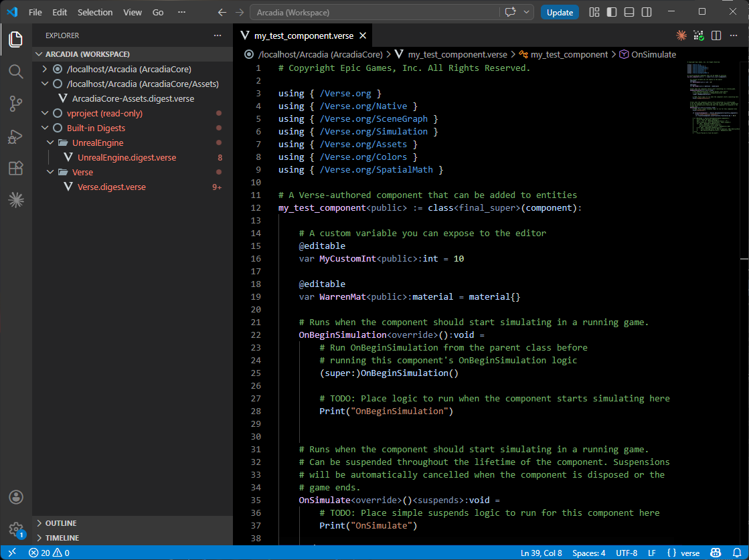Open the chat dropdown arrow in the title bar
749x560 pixels.
[526, 13]
